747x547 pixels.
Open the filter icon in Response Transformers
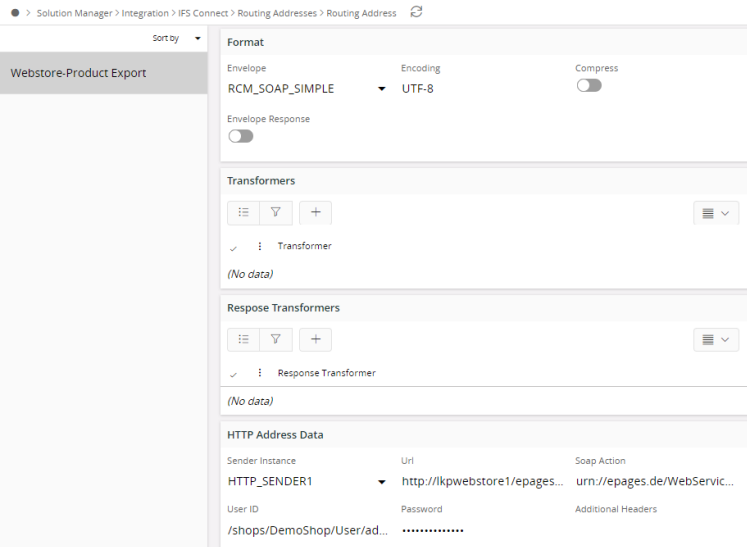(x=275, y=339)
